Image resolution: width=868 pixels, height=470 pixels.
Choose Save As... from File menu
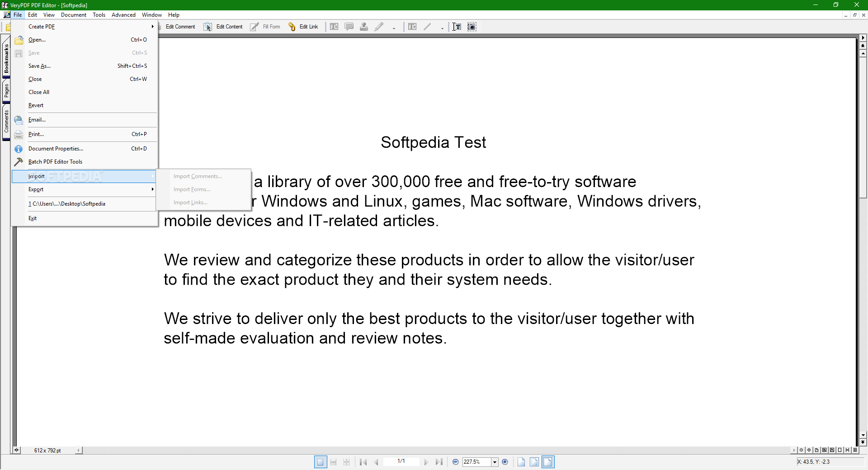point(85,66)
